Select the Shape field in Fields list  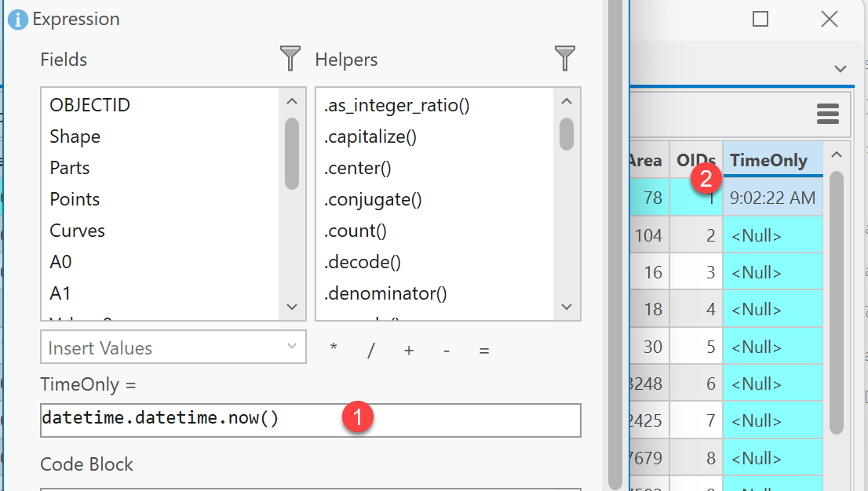click(75, 136)
